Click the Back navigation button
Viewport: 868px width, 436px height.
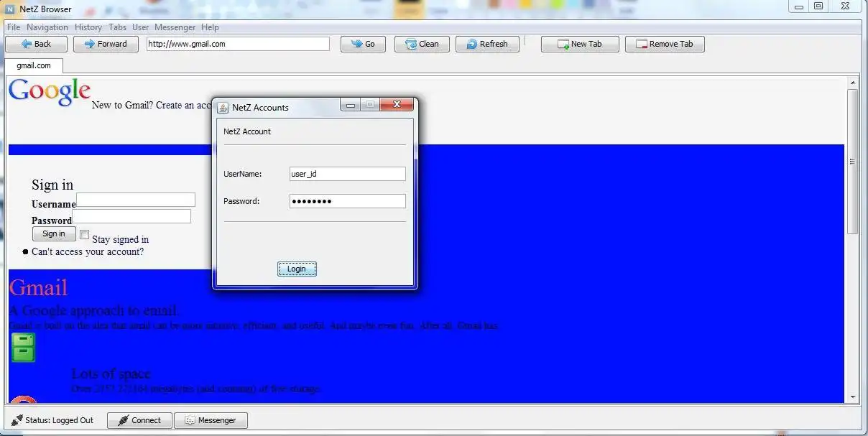(x=37, y=44)
